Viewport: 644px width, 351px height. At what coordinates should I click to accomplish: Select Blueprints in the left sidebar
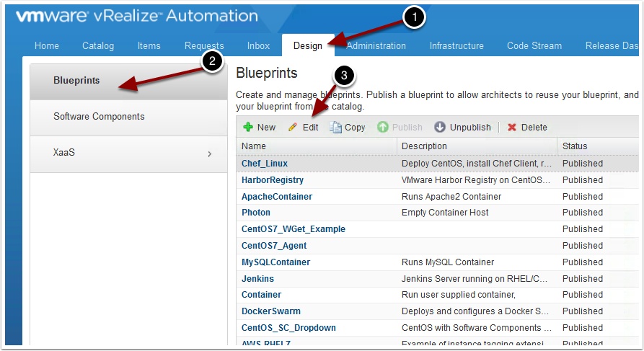pos(128,81)
